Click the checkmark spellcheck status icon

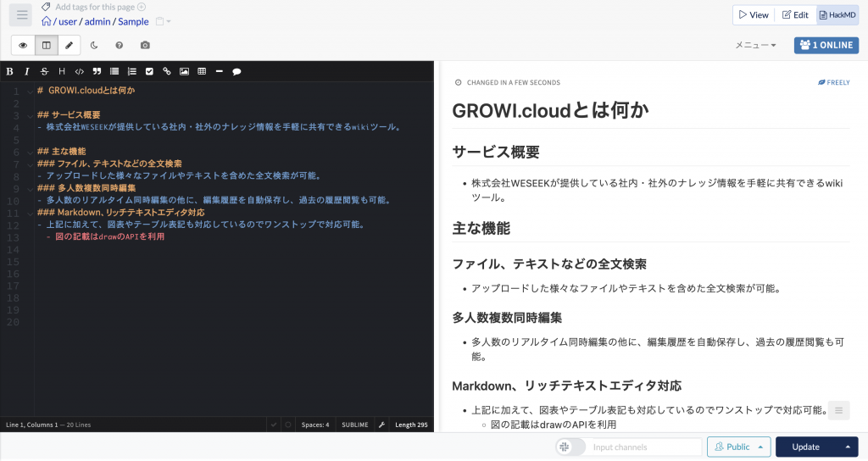(x=274, y=425)
